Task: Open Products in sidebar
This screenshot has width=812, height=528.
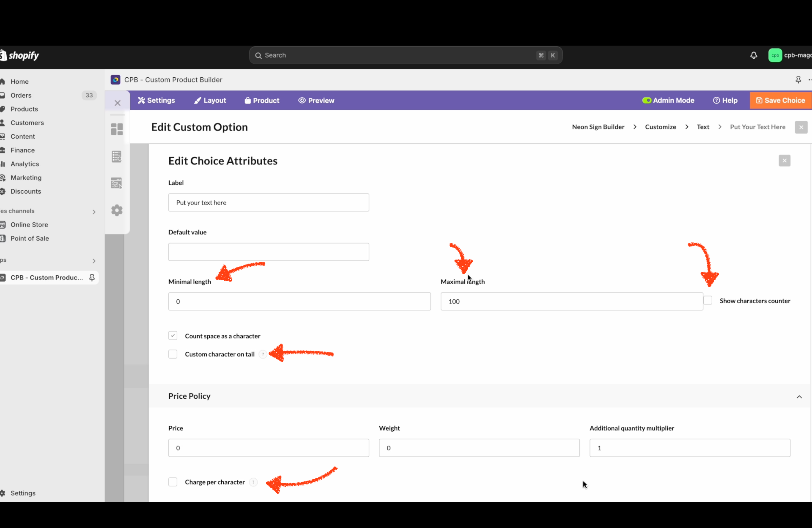Action: point(24,109)
